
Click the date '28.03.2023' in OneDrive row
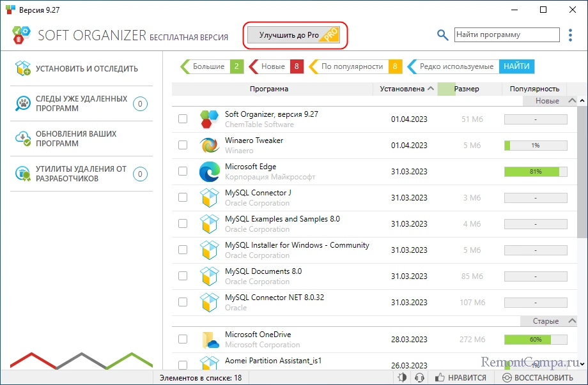(x=409, y=339)
